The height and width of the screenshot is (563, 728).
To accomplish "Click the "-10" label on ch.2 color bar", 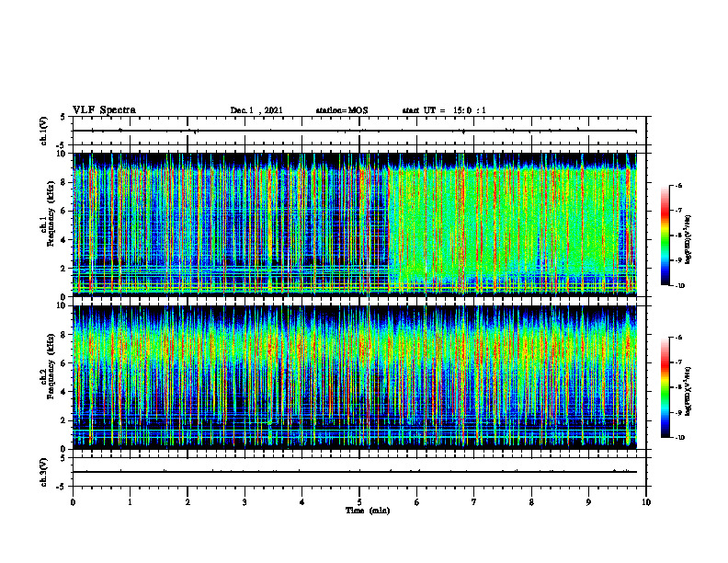I will [x=680, y=437].
